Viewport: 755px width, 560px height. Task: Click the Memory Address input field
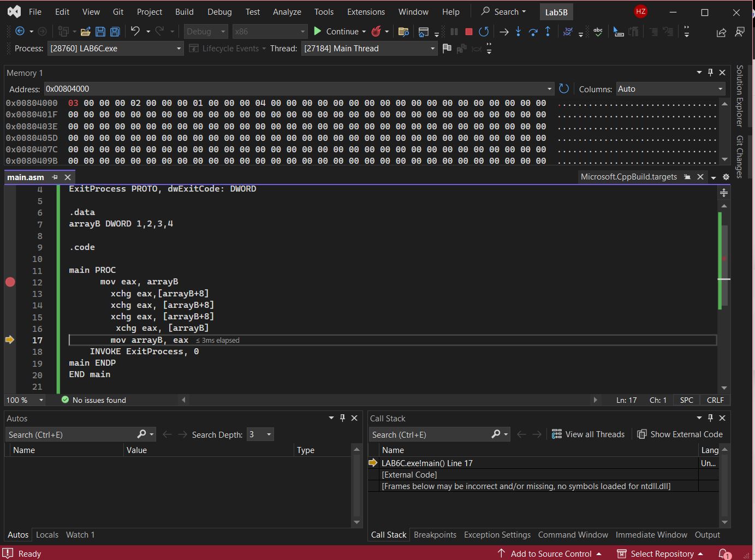click(295, 89)
